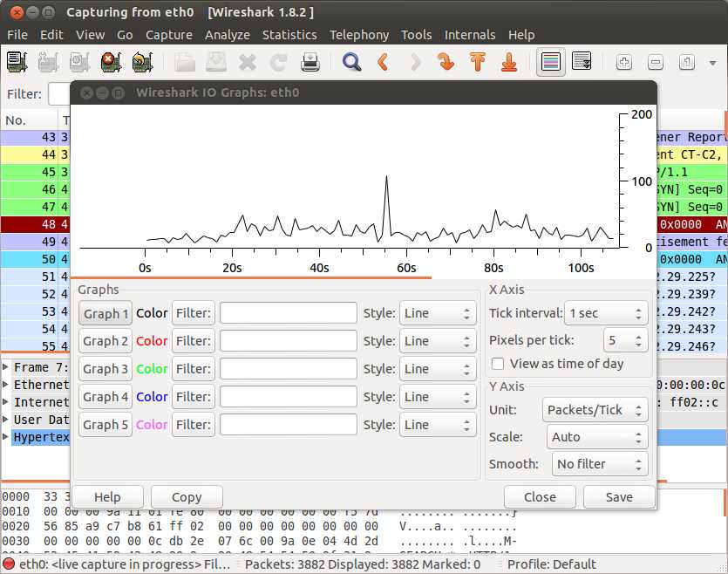The width and height of the screenshot is (728, 574).
Task: Open the Y Axis Unit dropdown
Action: (595, 410)
